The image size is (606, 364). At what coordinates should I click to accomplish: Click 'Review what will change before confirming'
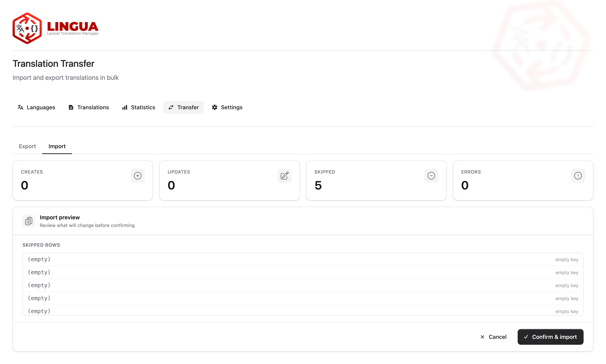(x=87, y=225)
